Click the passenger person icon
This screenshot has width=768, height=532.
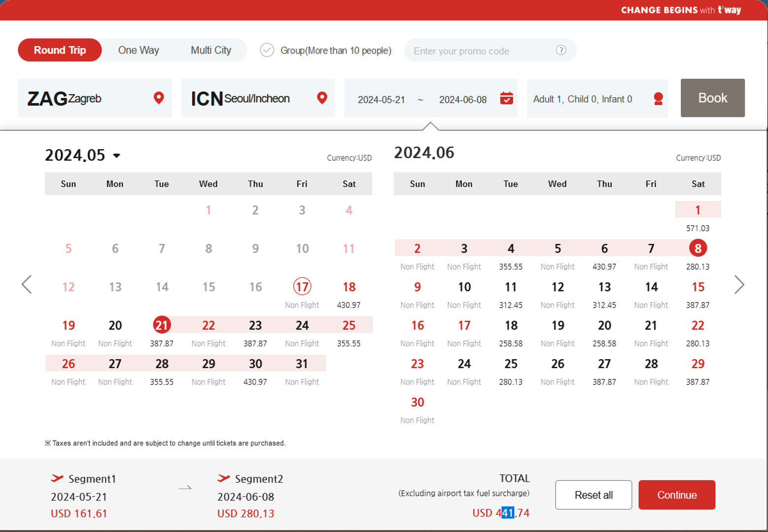coord(658,99)
